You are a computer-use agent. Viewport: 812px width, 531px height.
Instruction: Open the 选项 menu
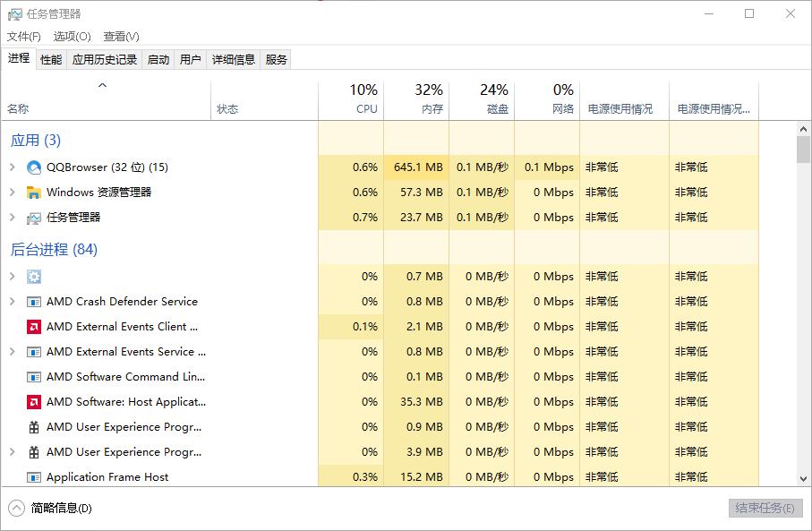[x=72, y=37]
